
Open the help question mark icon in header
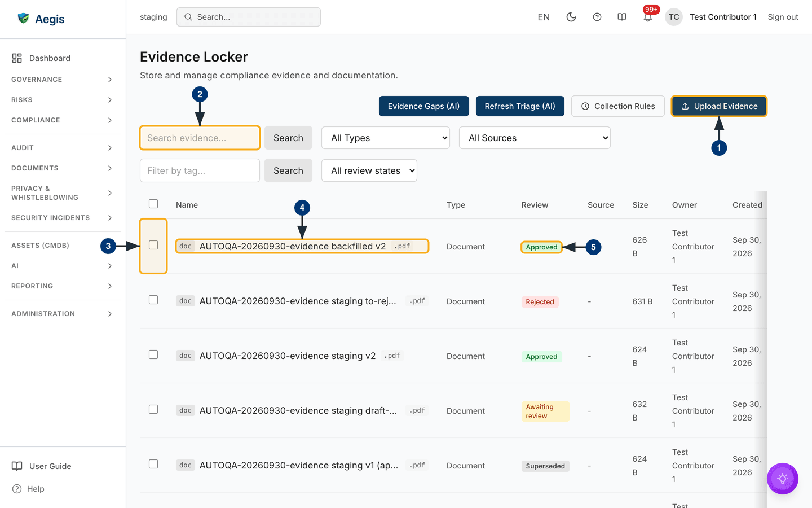597,17
